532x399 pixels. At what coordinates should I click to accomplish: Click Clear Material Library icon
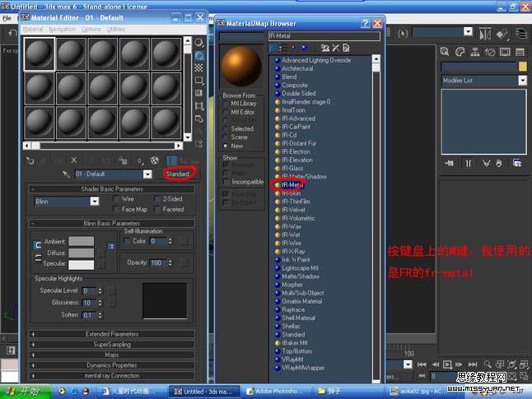click(346, 49)
